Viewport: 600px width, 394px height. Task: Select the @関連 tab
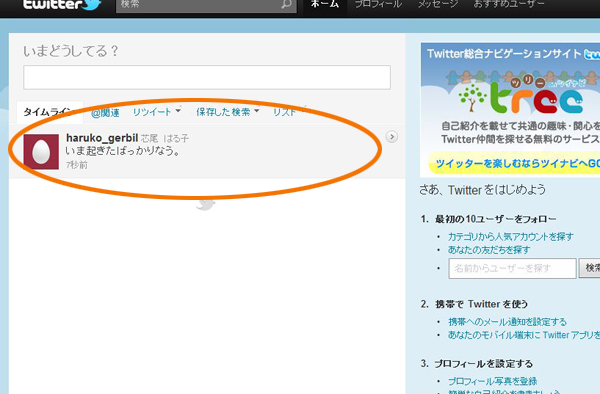[105, 112]
